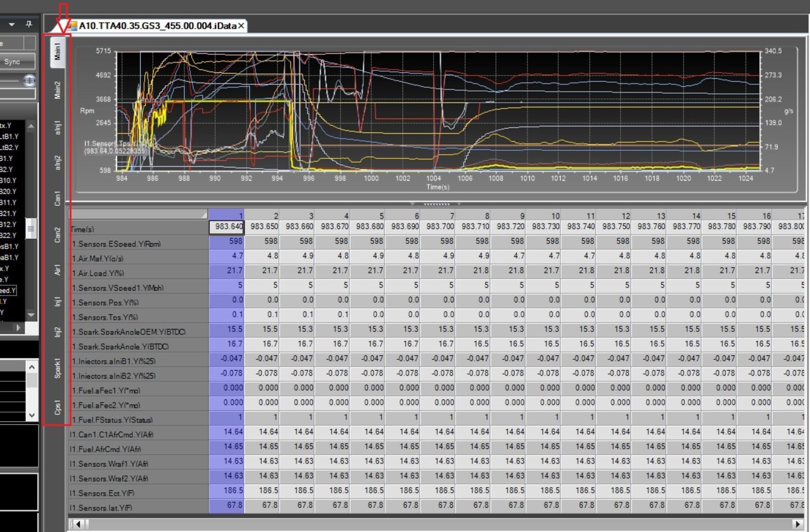Select the Time(s) row header
The height and width of the screenshot is (532, 810).
pos(138,228)
